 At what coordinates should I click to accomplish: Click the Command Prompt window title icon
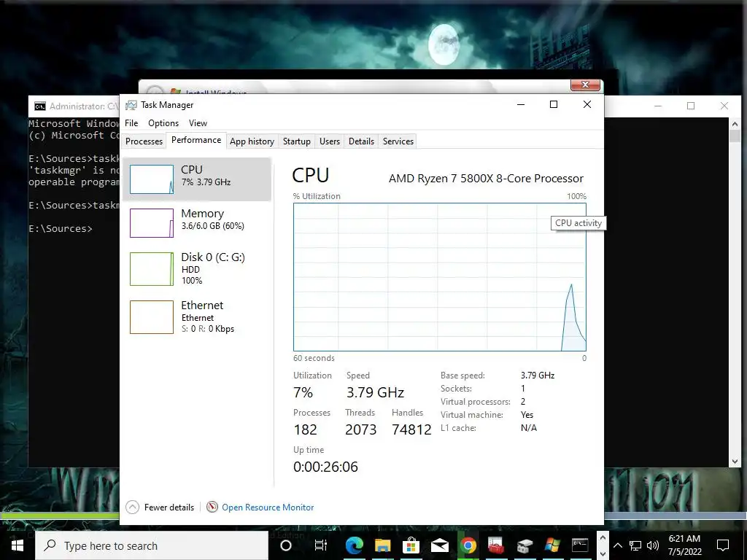pyautogui.click(x=40, y=106)
